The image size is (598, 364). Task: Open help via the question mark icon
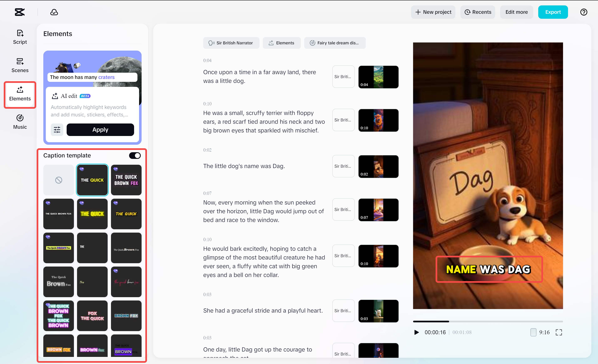pyautogui.click(x=584, y=12)
